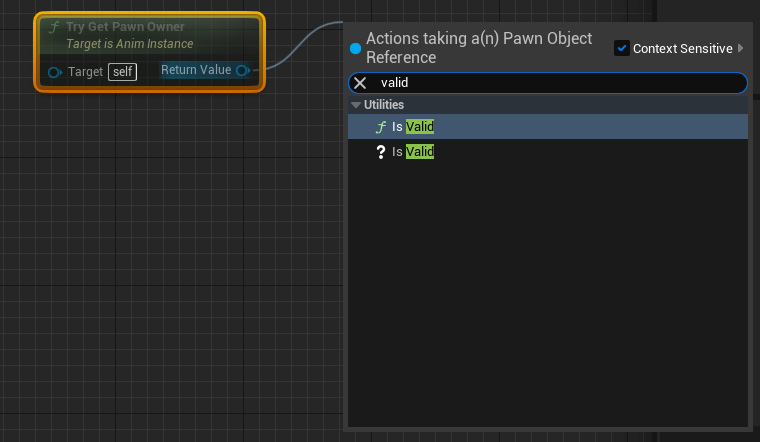Click the blue object pin dot in menu header
Image resolution: width=760 pixels, height=442 pixels.
coord(355,48)
